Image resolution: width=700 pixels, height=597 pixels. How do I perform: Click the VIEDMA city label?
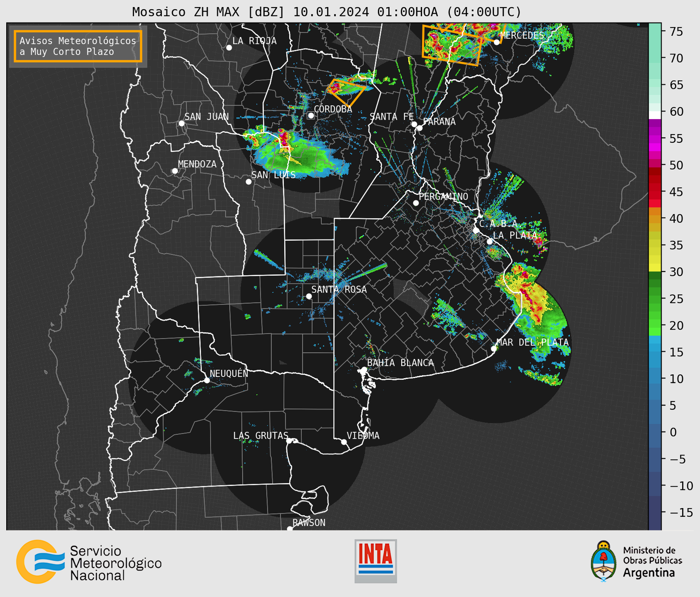point(363,436)
